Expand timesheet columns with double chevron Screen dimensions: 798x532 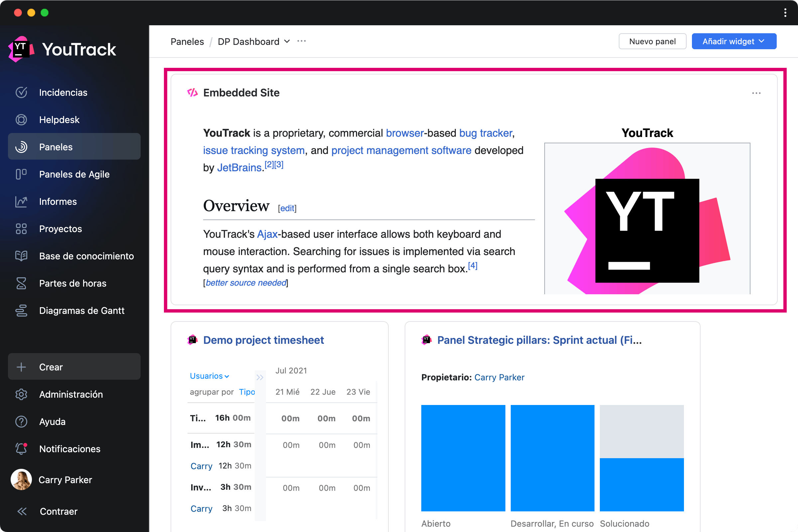click(260, 377)
